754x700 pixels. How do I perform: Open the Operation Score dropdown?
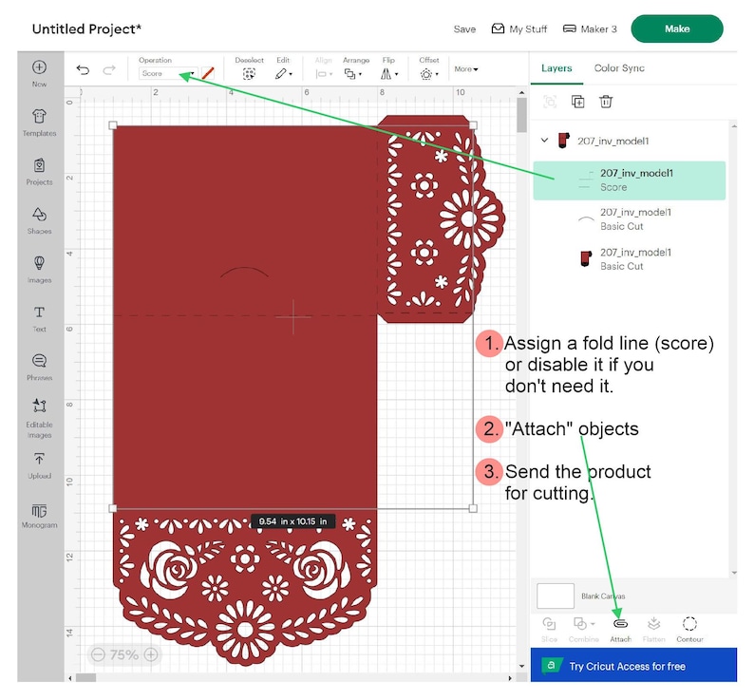click(168, 73)
